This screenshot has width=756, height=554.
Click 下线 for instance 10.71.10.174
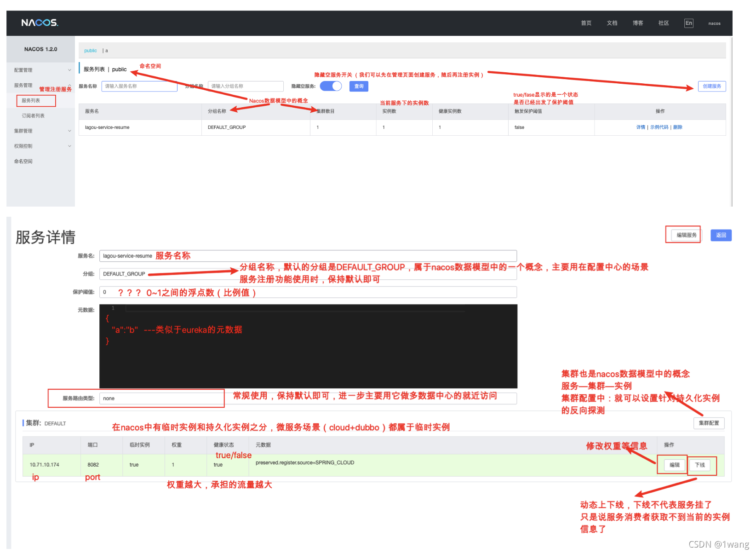click(x=699, y=465)
